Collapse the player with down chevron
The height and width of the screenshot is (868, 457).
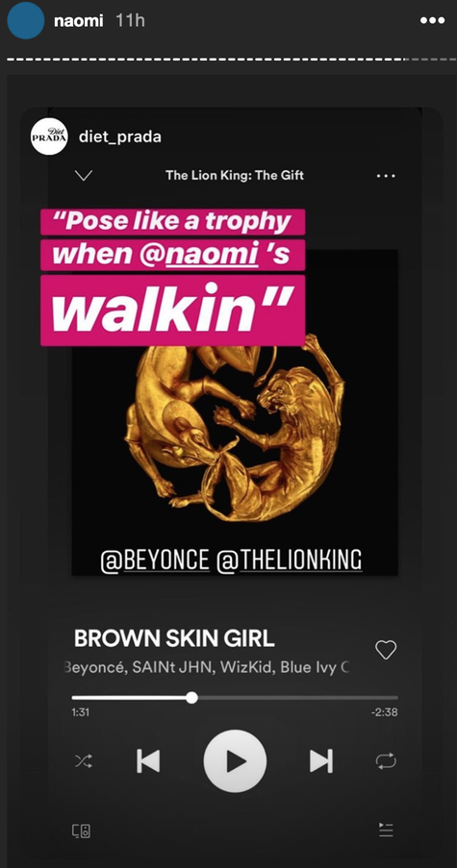(84, 176)
